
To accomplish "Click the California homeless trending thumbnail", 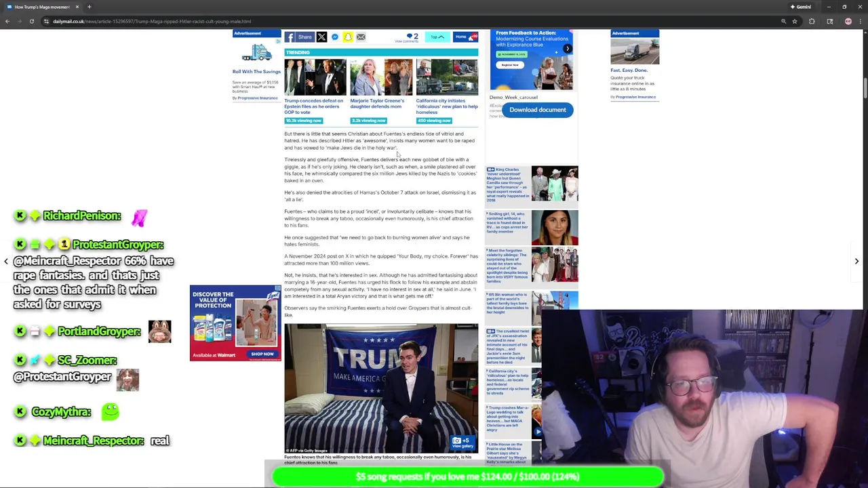I will click(447, 77).
